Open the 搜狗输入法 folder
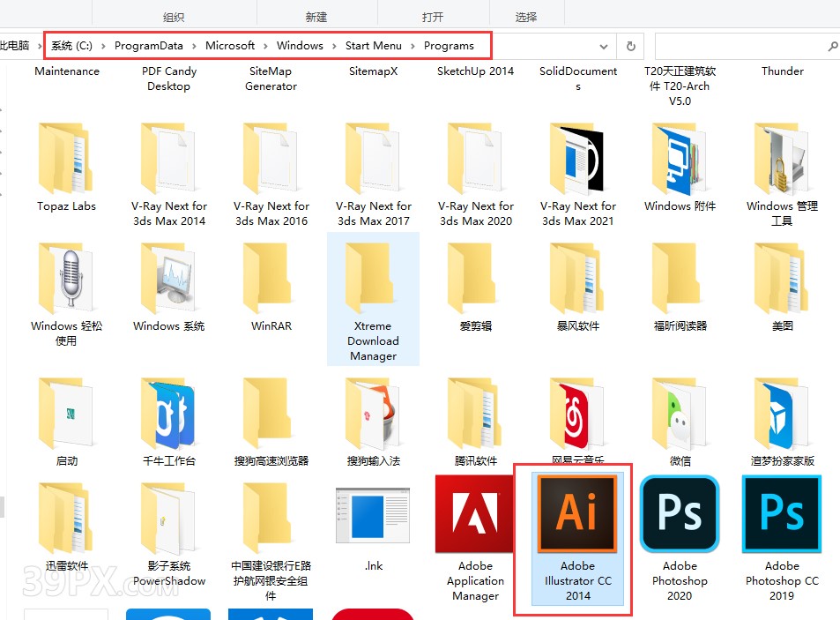 point(373,410)
